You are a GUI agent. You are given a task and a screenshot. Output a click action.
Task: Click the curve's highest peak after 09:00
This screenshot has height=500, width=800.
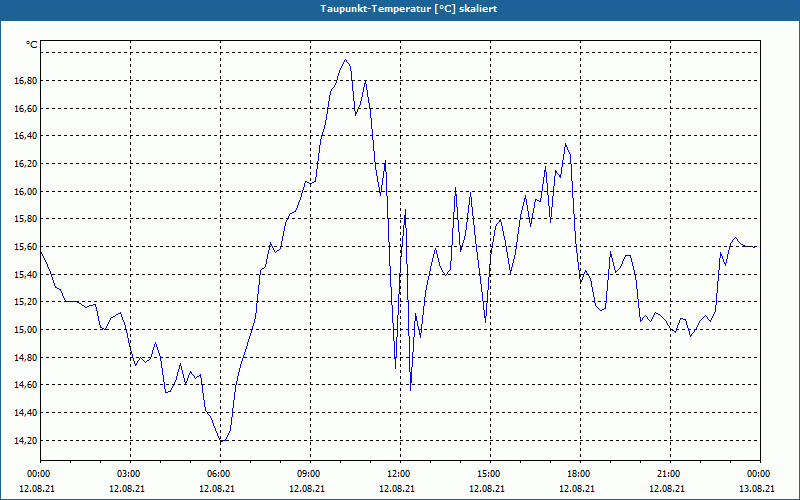pyautogui.click(x=345, y=60)
